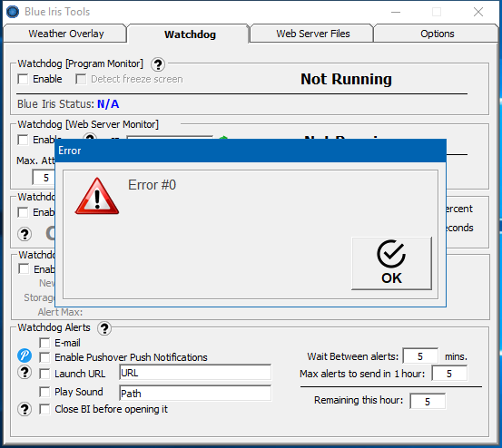Minimize the Blue Iris Tools window
The height and width of the screenshot is (448, 502).
pos(396,12)
